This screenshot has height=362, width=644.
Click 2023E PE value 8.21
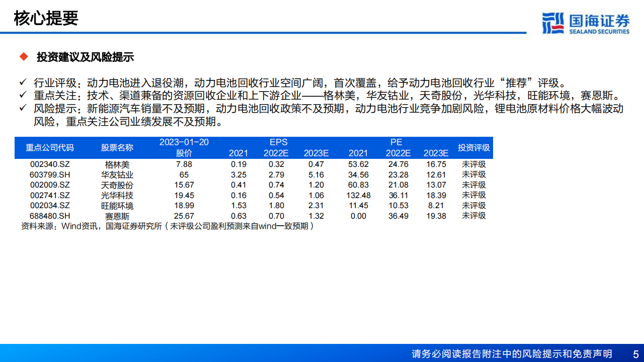click(x=436, y=206)
